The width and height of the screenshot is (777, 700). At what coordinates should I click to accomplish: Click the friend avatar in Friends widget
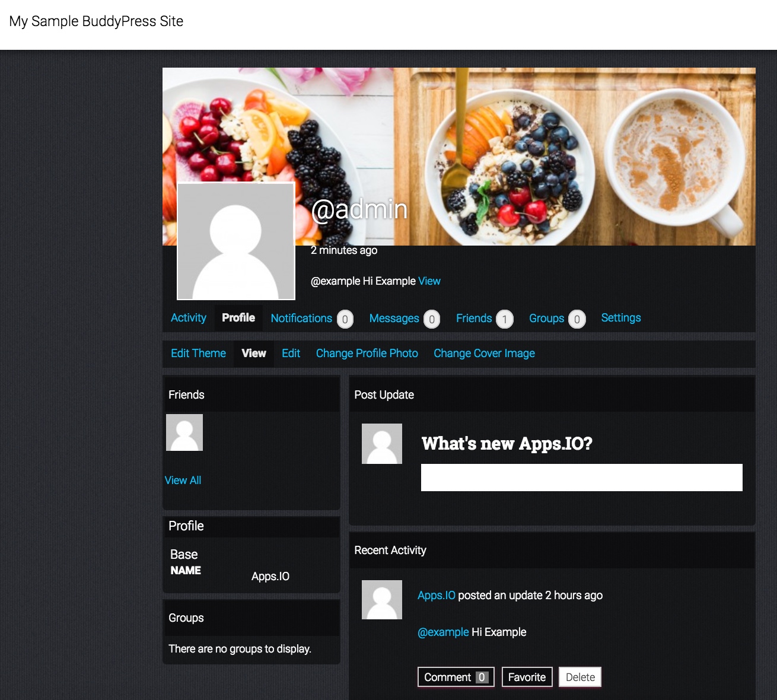(x=184, y=432)
